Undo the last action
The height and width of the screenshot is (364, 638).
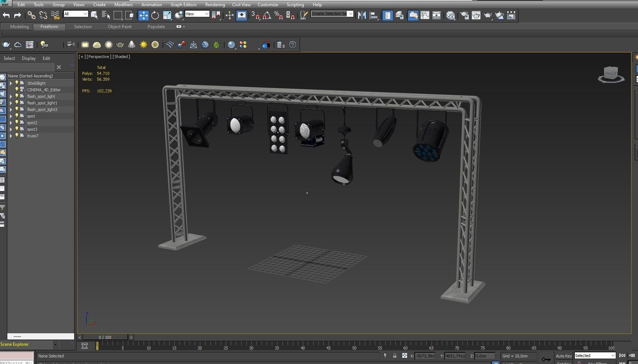pos(6,15)
